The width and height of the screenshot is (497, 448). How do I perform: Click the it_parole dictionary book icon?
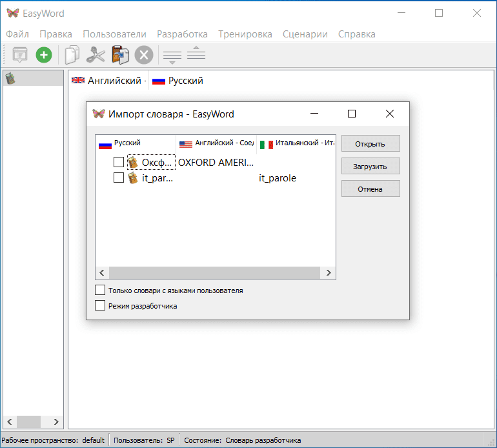(133, 178)
